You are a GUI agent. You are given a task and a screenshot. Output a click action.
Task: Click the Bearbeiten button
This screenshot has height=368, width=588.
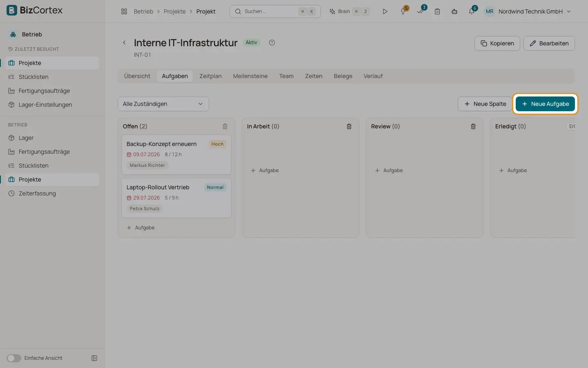point(549,43)
